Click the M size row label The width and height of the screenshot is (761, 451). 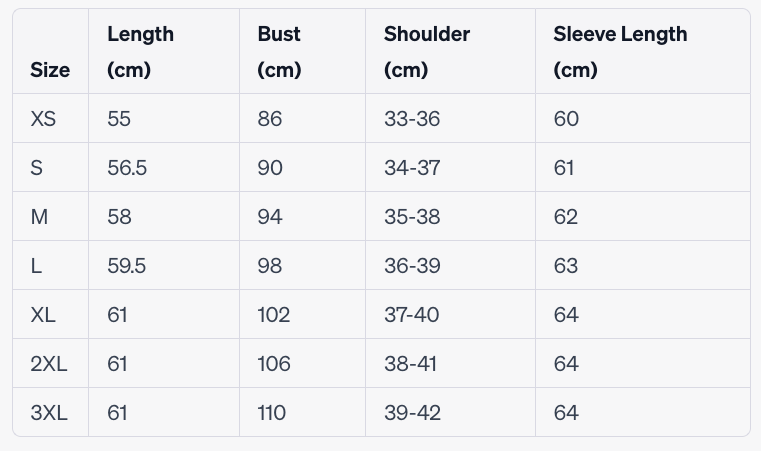tap(40, 217)
